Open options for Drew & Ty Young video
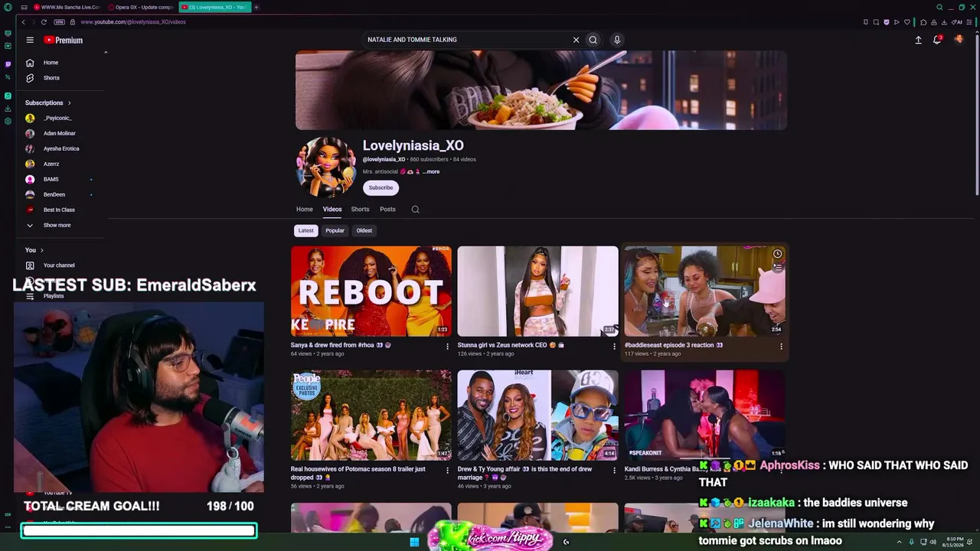 click(x=614, y=471)
